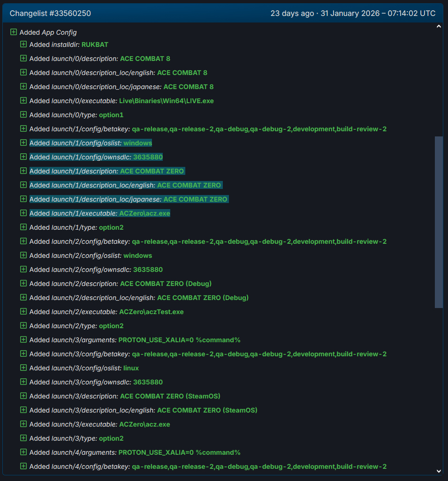Click plus icon beside launch/1/description ACE COMBAT ZERO
Viewport: 448px width, 481px height.
[x=23, y=171]
